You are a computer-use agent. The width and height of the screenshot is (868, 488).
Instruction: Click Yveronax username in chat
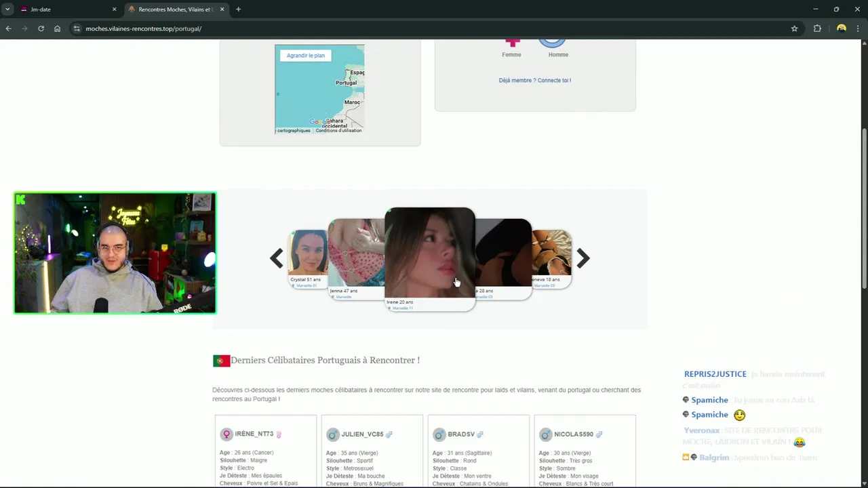pos(701,430)
